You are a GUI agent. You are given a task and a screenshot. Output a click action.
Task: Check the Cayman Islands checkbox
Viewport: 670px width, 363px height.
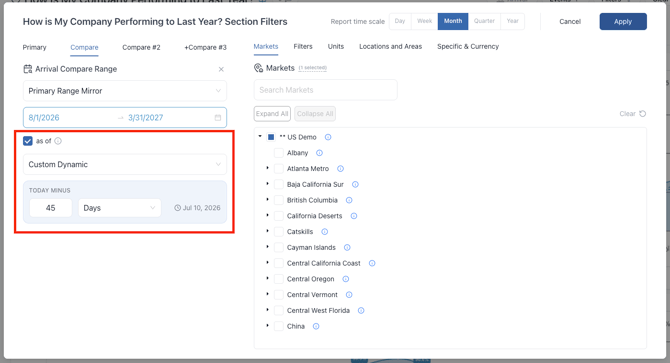click(x=279, y=248)
